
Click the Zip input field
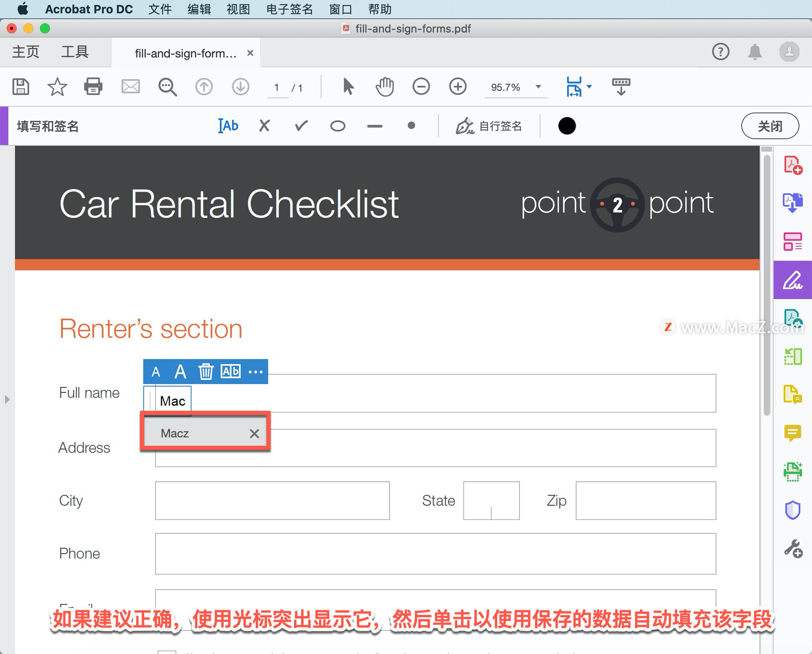tap(646, 500)
